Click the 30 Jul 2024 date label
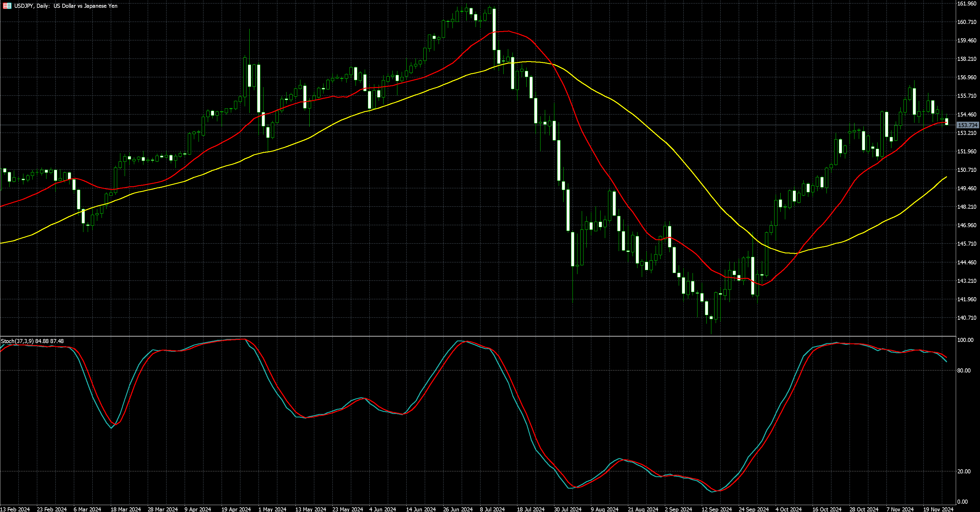 pos(568,509)
